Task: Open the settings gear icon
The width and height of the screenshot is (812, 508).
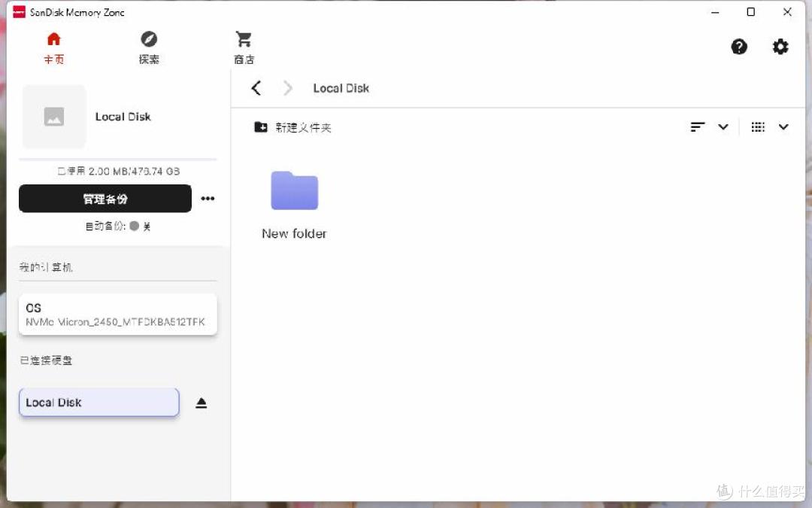Action: (x=780, y=47)
